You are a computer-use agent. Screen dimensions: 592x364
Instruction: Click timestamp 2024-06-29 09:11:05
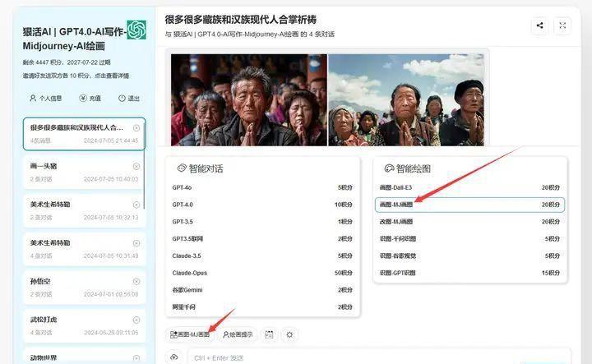pos(111,332)
